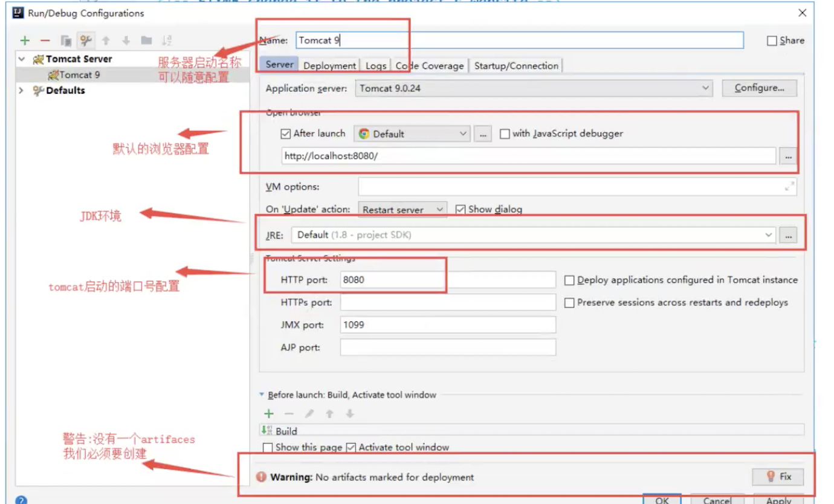Click the HTTPs port field
Viewport: 834px width, 504px height.
click(448, 303)
